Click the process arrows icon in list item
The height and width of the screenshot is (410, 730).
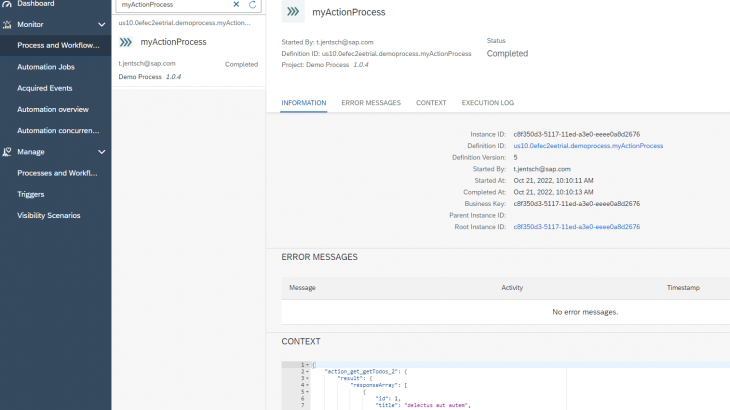[126, 42]
